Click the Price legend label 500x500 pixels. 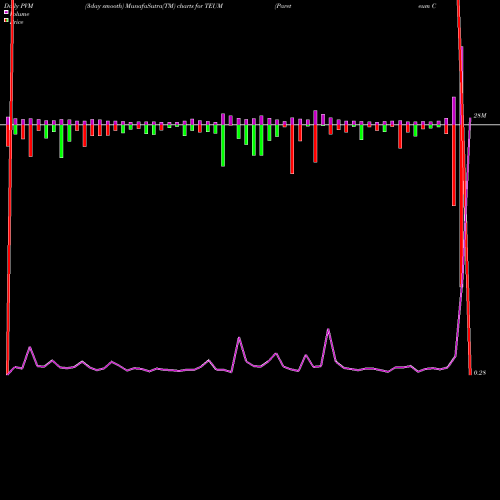pos(17,22)
